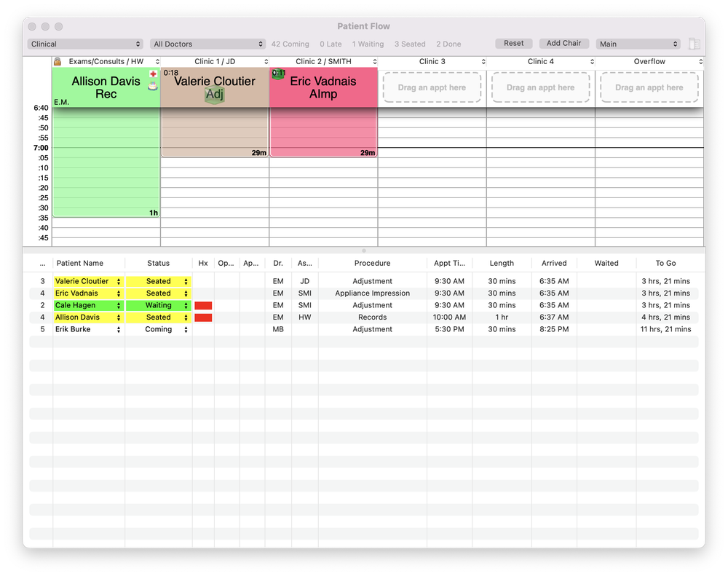Click the green cube icon on Eric Vadnais's appointment
728x576 pixels.
point(278,74)
